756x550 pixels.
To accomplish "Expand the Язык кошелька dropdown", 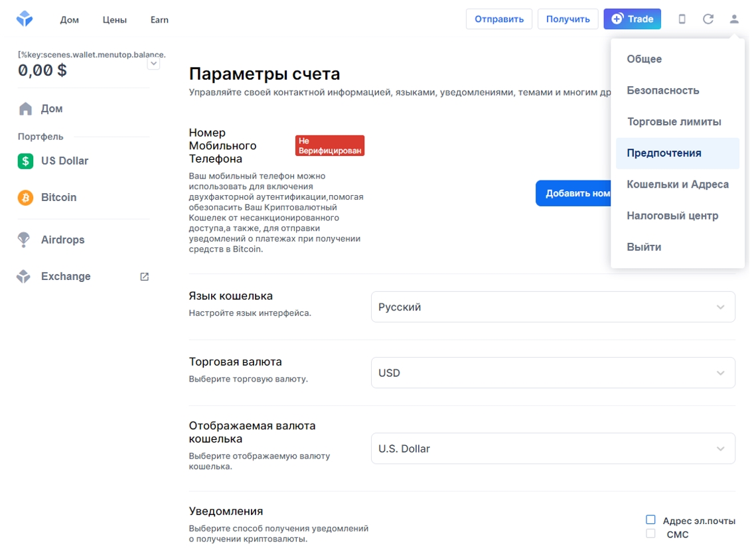I will [553, 307].
